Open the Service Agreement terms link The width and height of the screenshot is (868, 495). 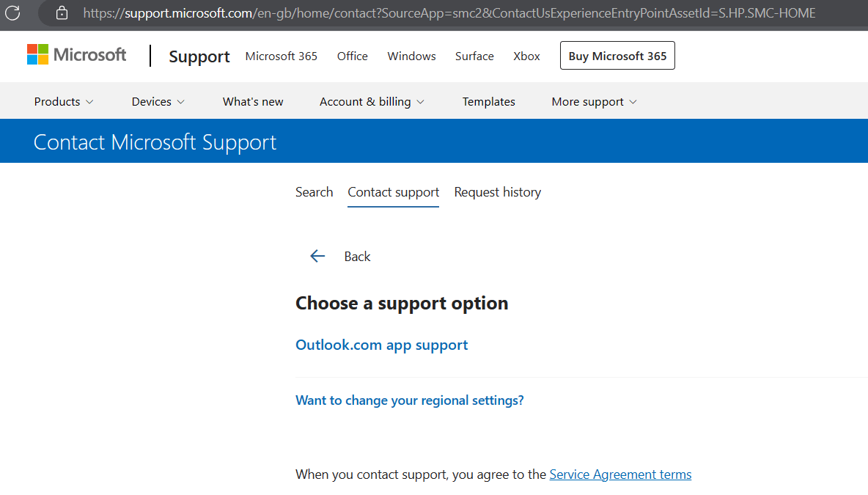coord(620,474)
